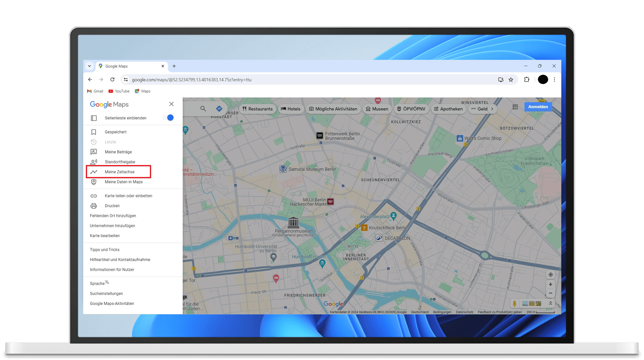644x360 pixels.
Task: Click the privacy shield icon
Action: click(x=94, y=182)
